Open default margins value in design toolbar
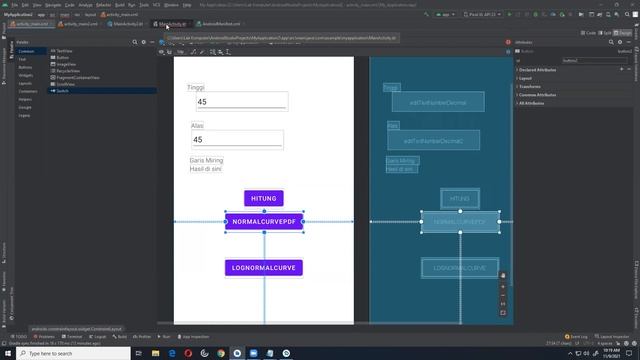Viewport: 640px width, 360px height. tap(180, 52)
